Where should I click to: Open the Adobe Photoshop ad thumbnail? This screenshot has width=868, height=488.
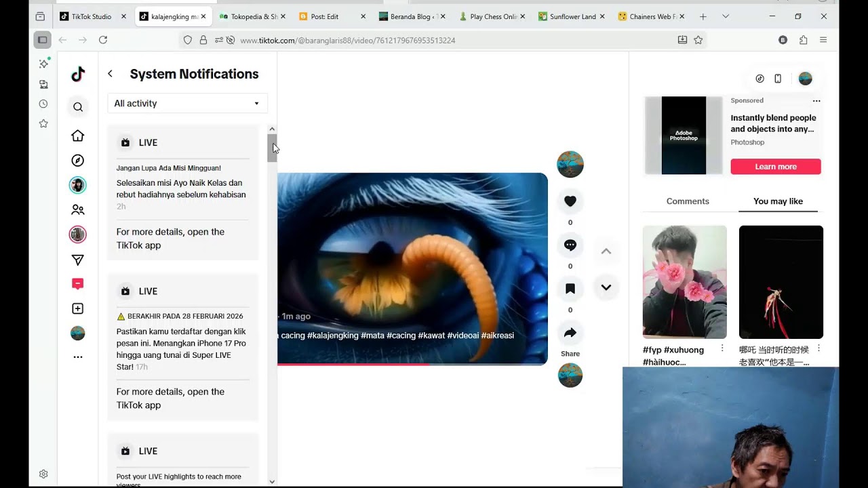click(x=684, y=136)
